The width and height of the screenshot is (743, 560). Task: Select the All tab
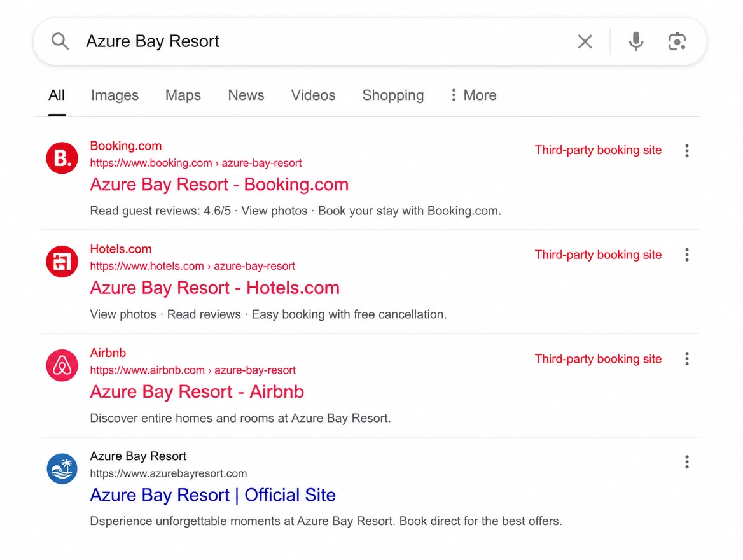point(57,95)
